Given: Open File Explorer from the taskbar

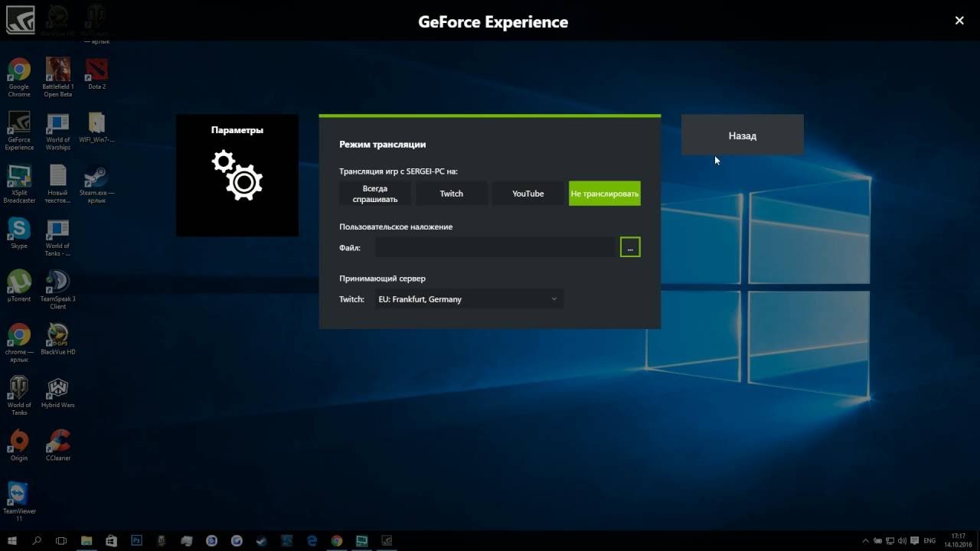Looking at the screenshot, I should pos(87,541).
